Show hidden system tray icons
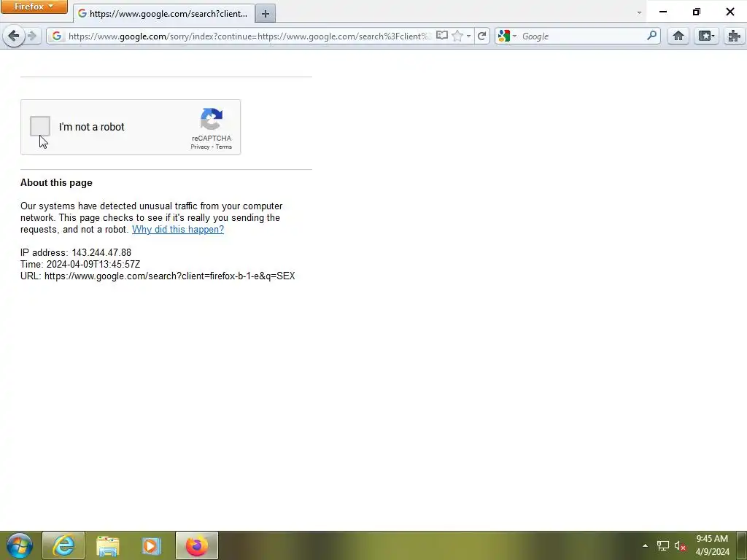Screen dimensions: 747x560 click(645, 545)
